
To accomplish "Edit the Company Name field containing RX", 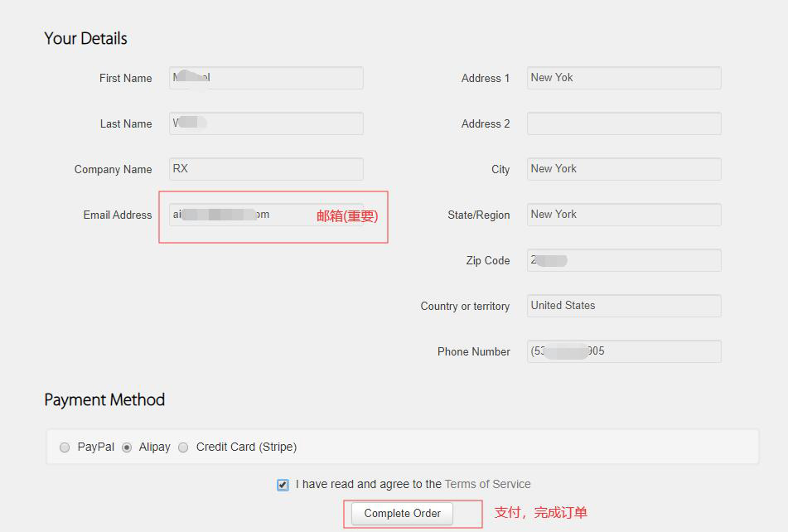I will click(266, 169).
